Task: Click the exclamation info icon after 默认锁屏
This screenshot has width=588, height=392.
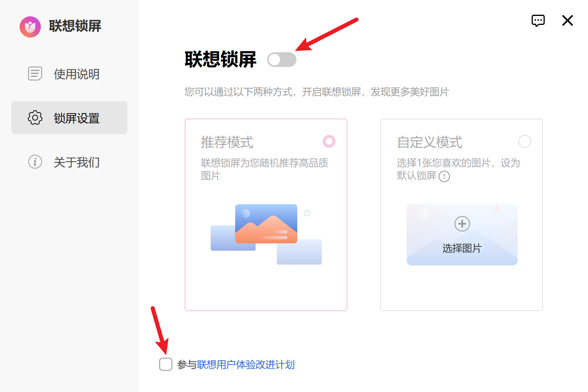Action: pos(444,176)
